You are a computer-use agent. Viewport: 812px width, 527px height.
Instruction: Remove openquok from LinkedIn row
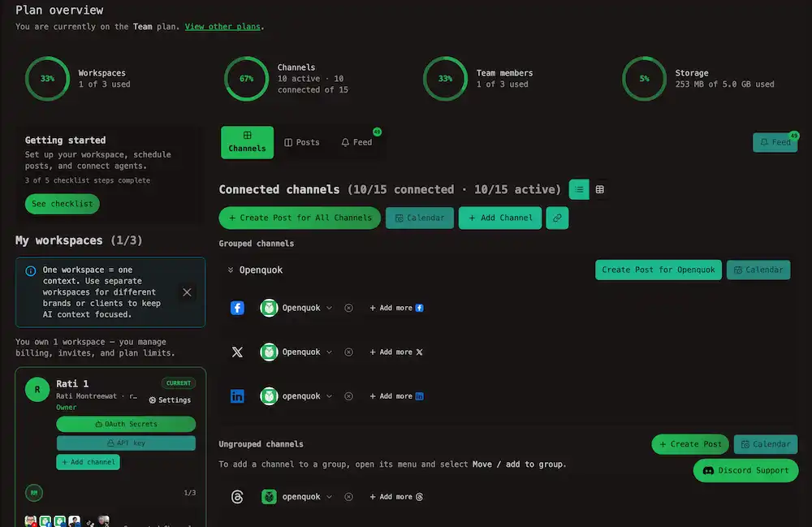click(348, 396)
